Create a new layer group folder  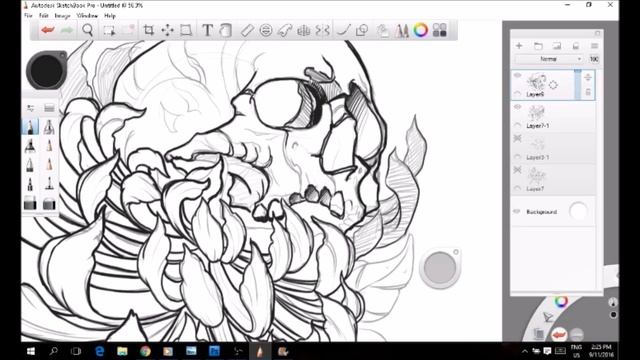(x=538, y=46)
